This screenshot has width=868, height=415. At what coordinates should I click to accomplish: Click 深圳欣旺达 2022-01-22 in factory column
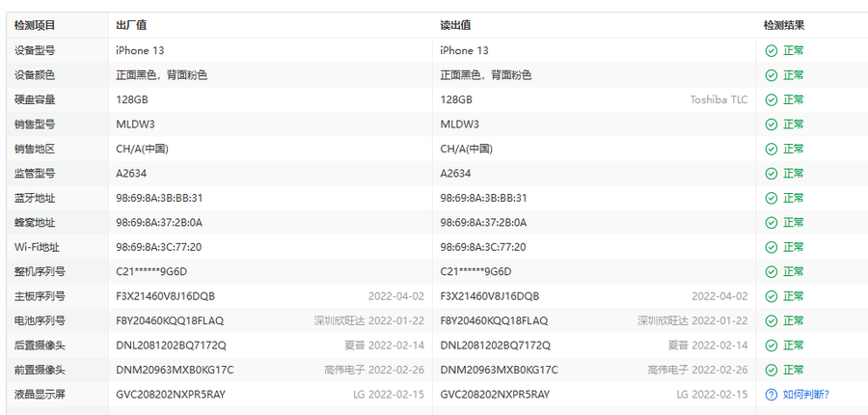click(x=368, y=320)
